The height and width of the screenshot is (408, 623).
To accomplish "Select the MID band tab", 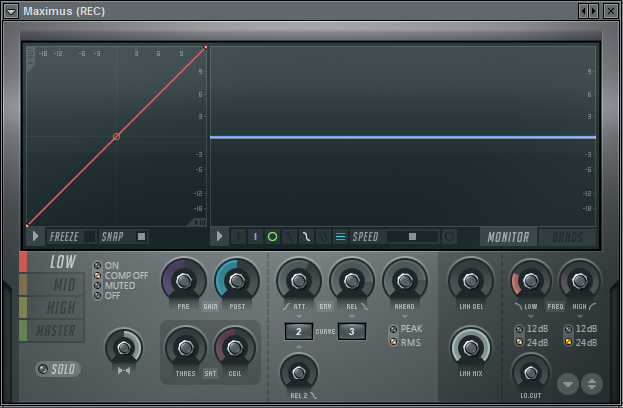I will pyautogui.click(x=52, y=284).
